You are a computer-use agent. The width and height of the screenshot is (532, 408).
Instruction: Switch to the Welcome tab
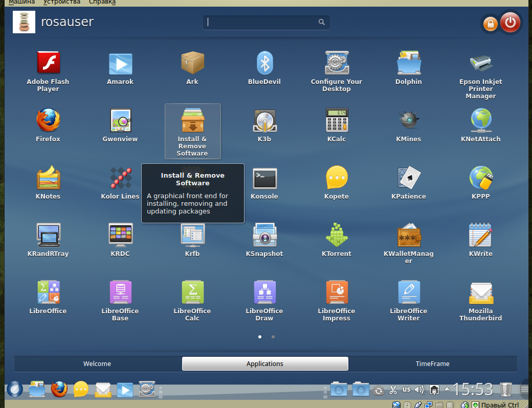point(97,364)
